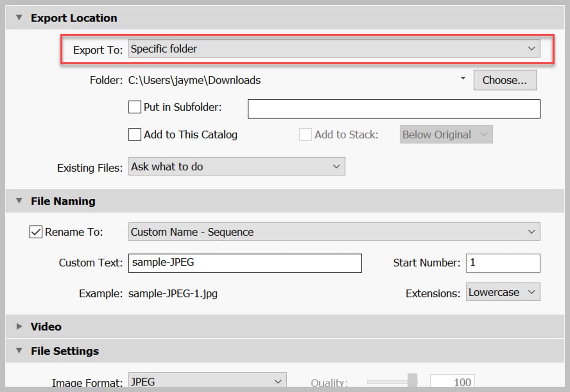The height and width of the screenshot is (392, 570).
Task: Open the Existing Files dropdown
Action: 236,166
